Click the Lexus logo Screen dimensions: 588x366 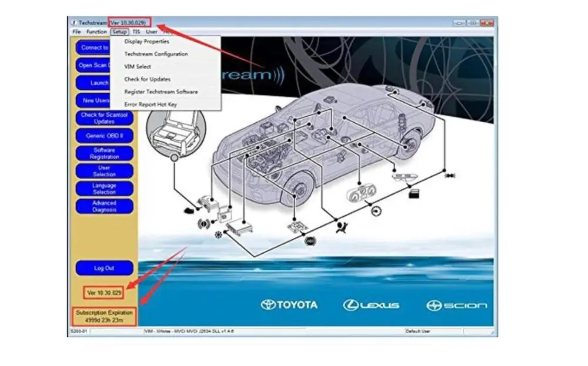tap(371, 305)
